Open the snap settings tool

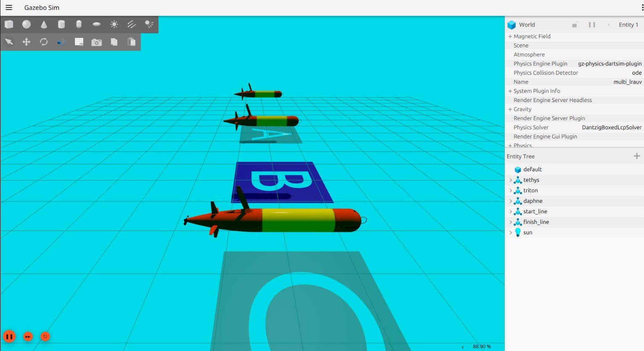[x=61, y=42]
